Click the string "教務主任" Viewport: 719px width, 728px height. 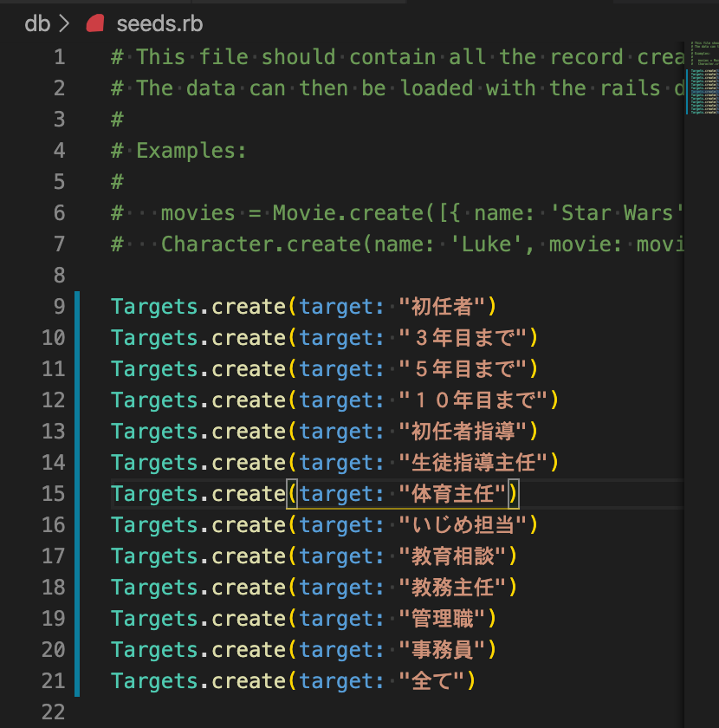tap(452, 587)
